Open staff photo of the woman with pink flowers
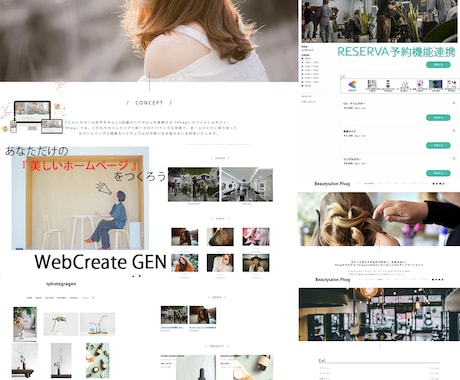This screenshot has height=380, width=460. click(256, 237)
